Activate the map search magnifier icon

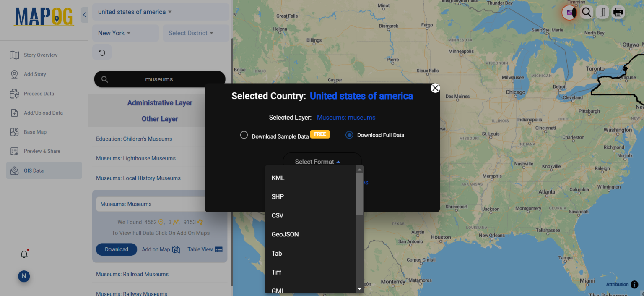pyautogui.click(x=586, y=12)
